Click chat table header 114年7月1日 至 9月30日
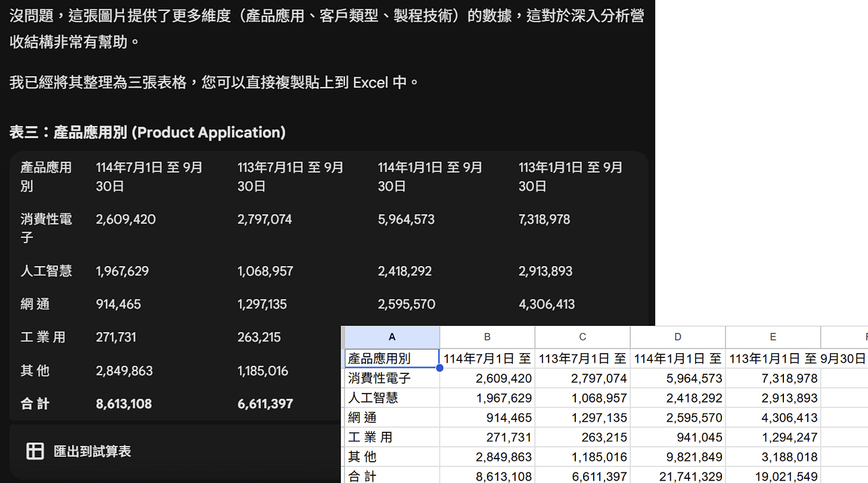The width and height of the screenshot is (868, 483). point(149,177)
